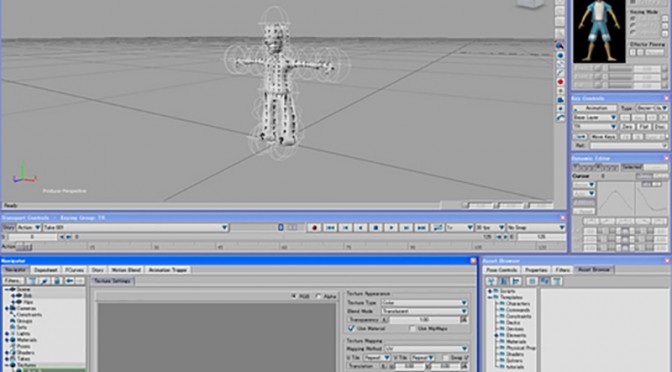Open the Texture Type dropdown
This screenshot has width=672, height=372.
[x=424, y=303]
